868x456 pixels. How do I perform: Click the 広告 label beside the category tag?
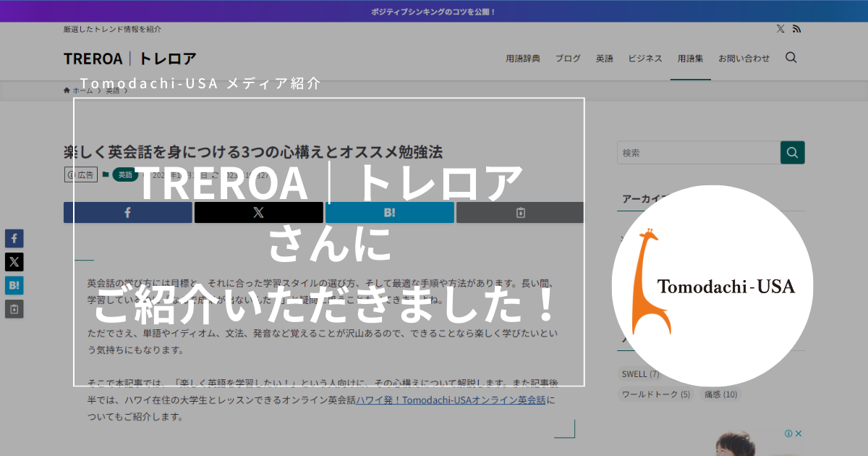point(81,174)
